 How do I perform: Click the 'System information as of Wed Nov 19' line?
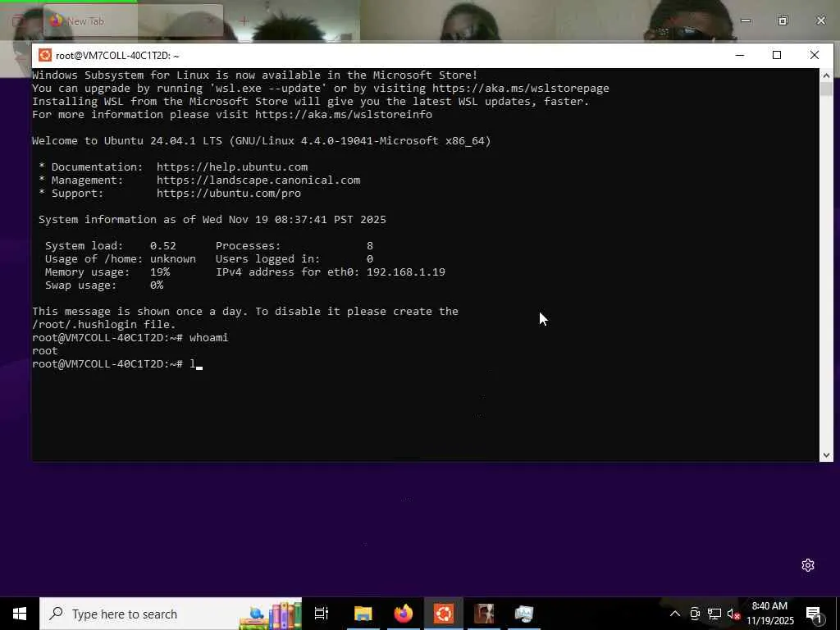click(212, 220)
